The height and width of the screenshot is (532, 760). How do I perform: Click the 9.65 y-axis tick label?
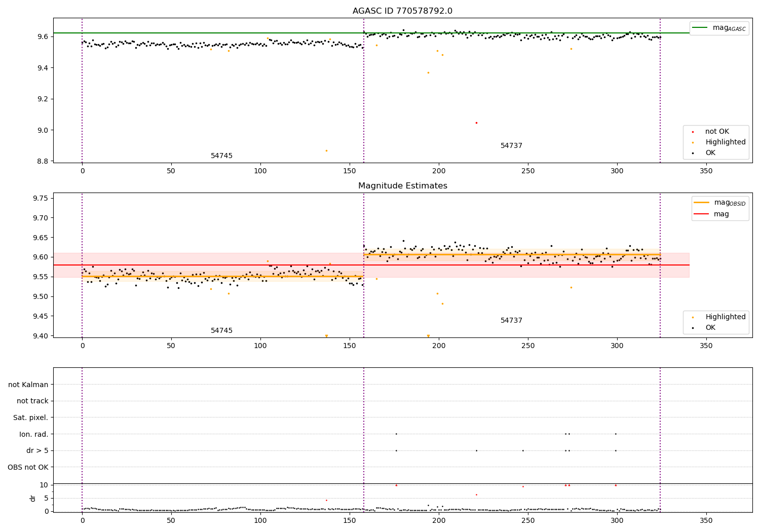(41, 238)
